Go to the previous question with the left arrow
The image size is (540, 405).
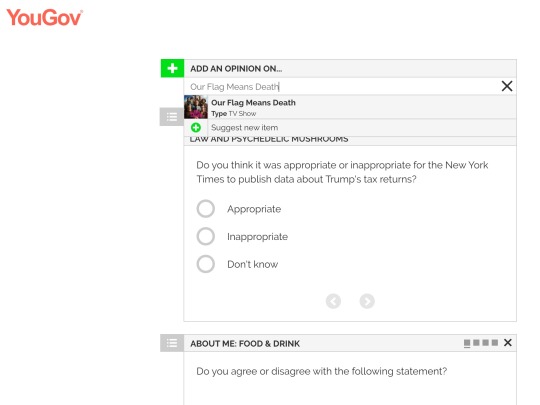[333, 301]
